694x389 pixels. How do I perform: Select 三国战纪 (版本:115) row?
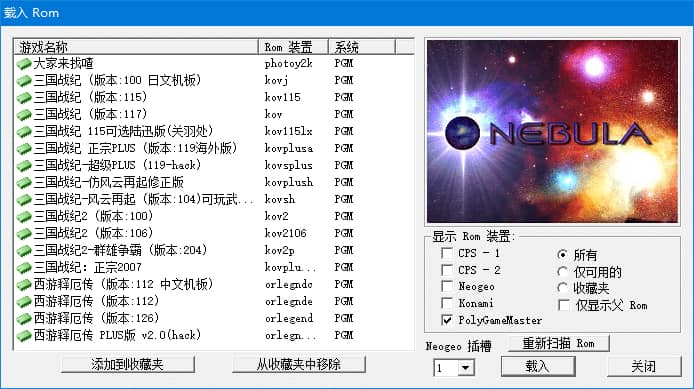90,97
